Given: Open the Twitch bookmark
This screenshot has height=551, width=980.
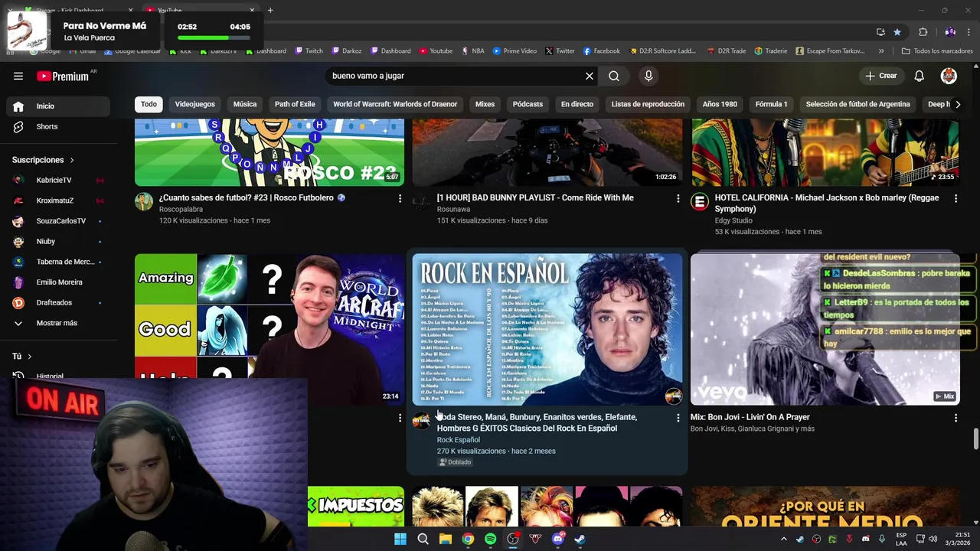Looking at the screenshot, I should (x=309, y=51).
